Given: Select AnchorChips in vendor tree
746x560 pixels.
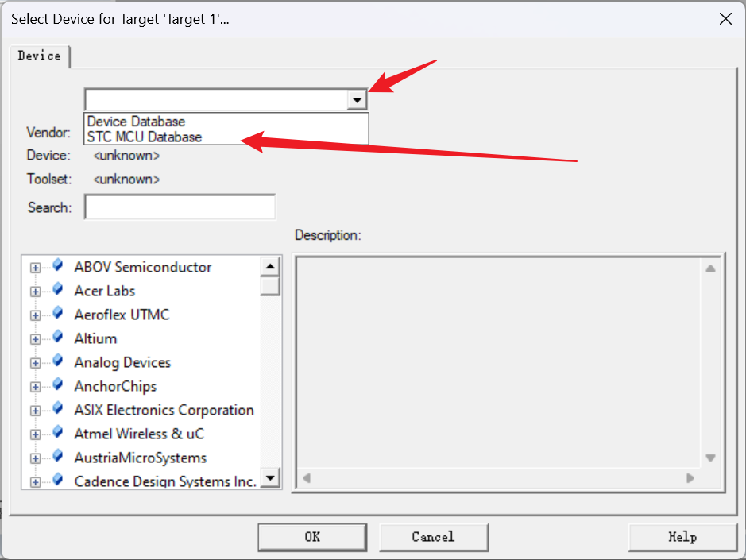Looking at the screenshot, I should point(115,386).
